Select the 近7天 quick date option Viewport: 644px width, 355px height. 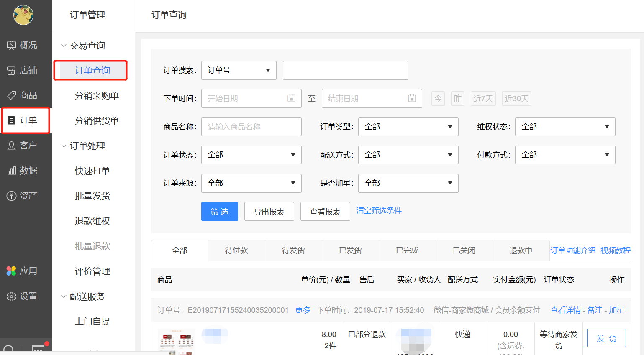483,99
